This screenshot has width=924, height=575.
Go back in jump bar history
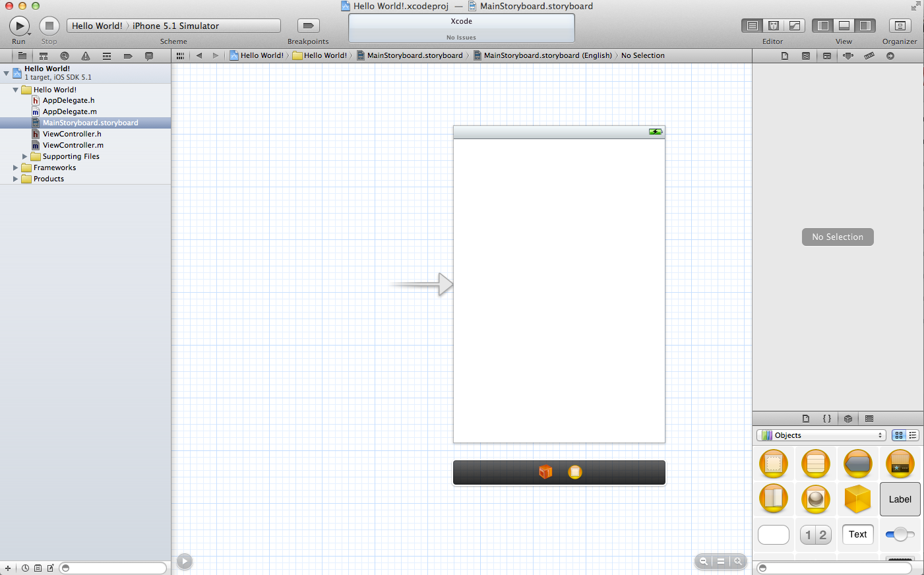tap(199, 56)
